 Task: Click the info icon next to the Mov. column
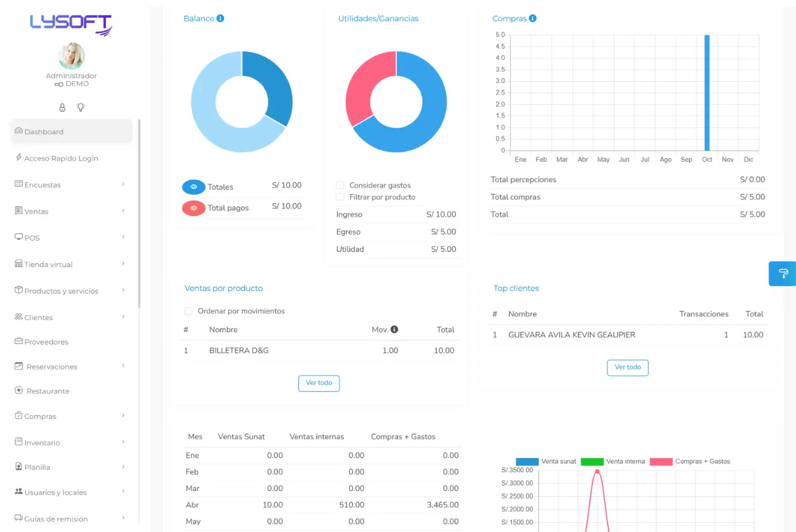(x=395, y=330)
